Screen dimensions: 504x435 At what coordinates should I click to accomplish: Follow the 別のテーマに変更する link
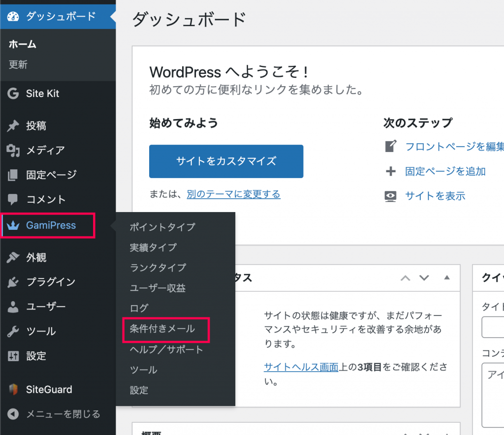click(234, 194)
